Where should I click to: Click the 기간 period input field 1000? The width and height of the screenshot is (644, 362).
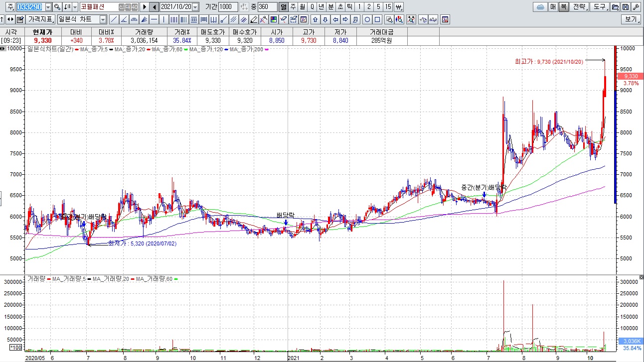228,7
